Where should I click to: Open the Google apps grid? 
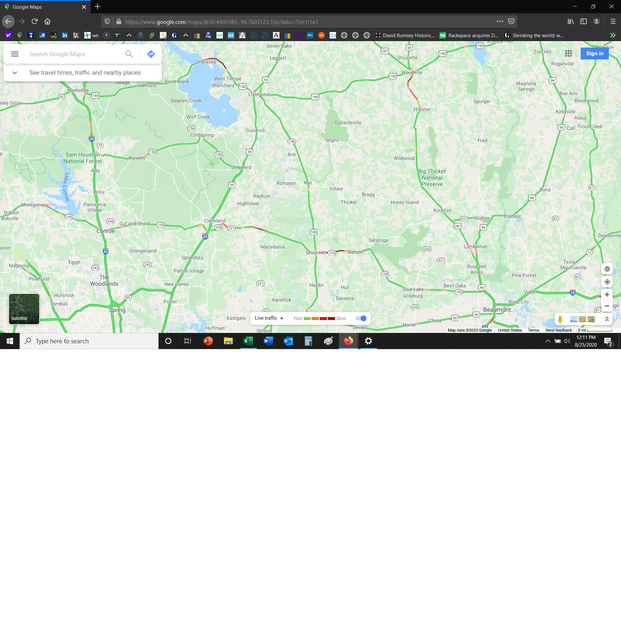pyautogui.click(x=568, y=53)
